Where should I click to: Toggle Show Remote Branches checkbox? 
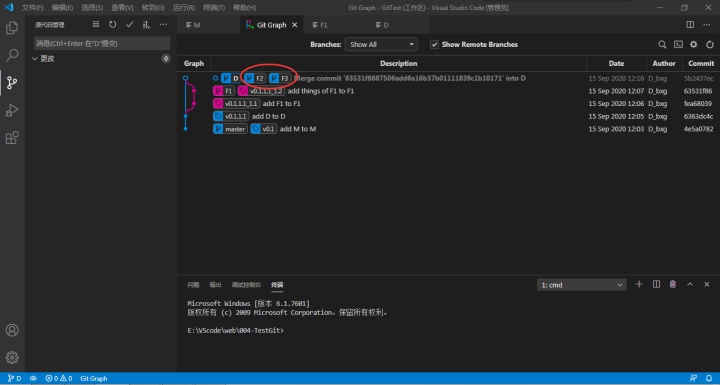(434, 45)
